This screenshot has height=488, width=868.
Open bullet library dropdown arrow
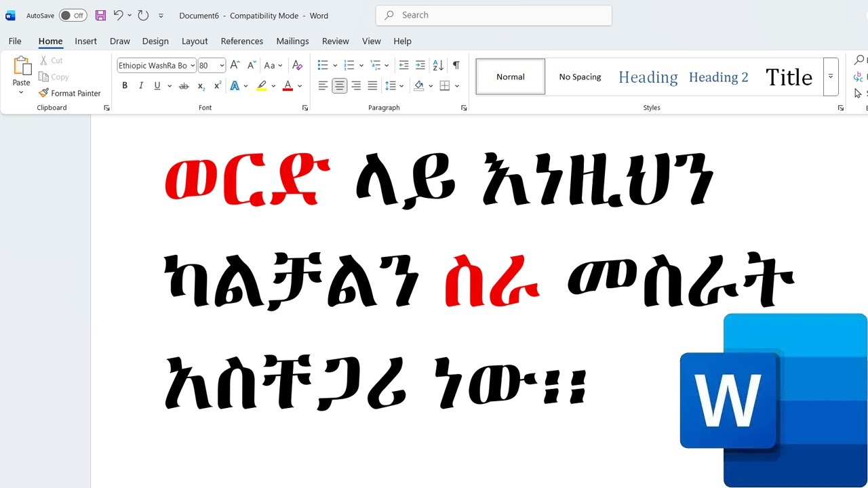pos(335,66)
